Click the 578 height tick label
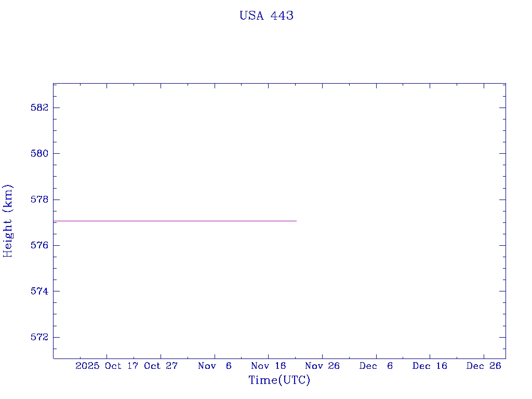This screenshot has width=532, height=399. [39, 199]
